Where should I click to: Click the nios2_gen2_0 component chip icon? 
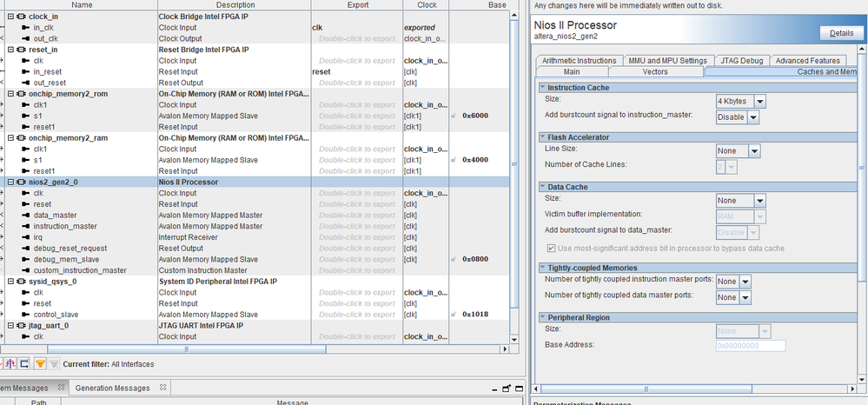coord(21,182)
